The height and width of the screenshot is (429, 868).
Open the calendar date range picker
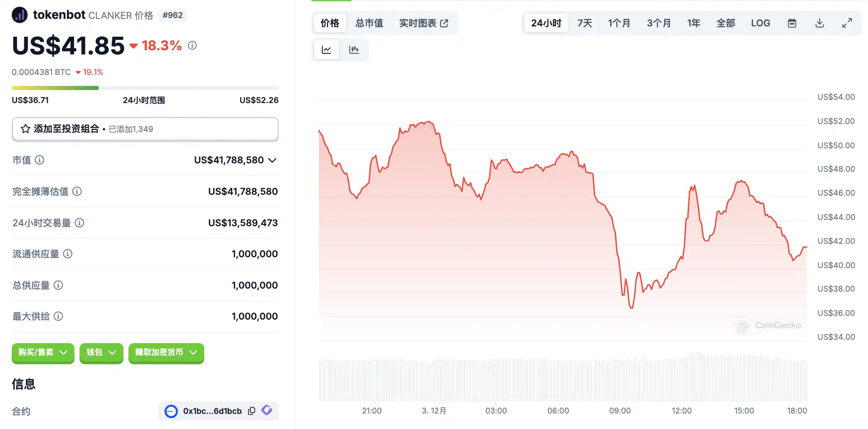792,23
